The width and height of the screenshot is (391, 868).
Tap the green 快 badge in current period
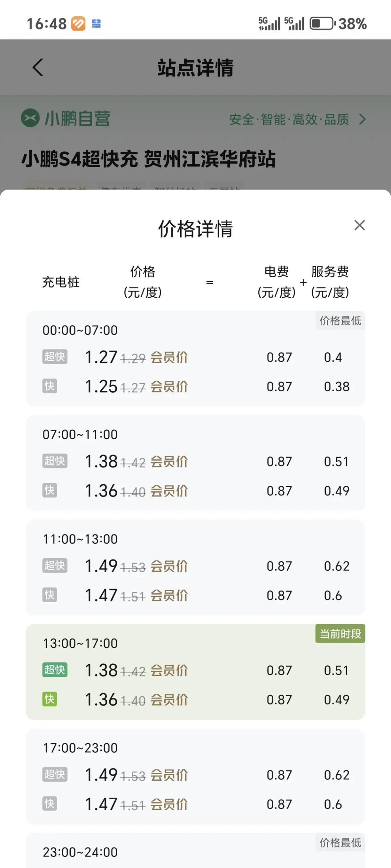(x=50, y=699)
